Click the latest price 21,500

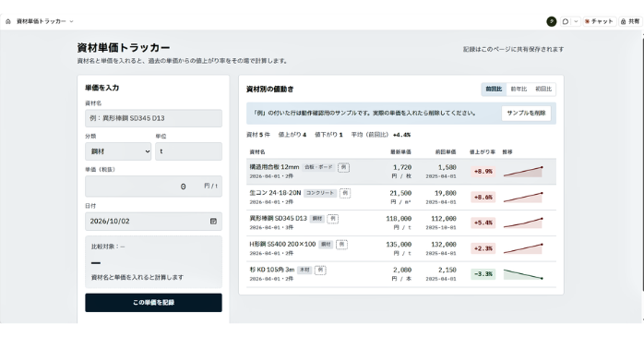point(400,193)
